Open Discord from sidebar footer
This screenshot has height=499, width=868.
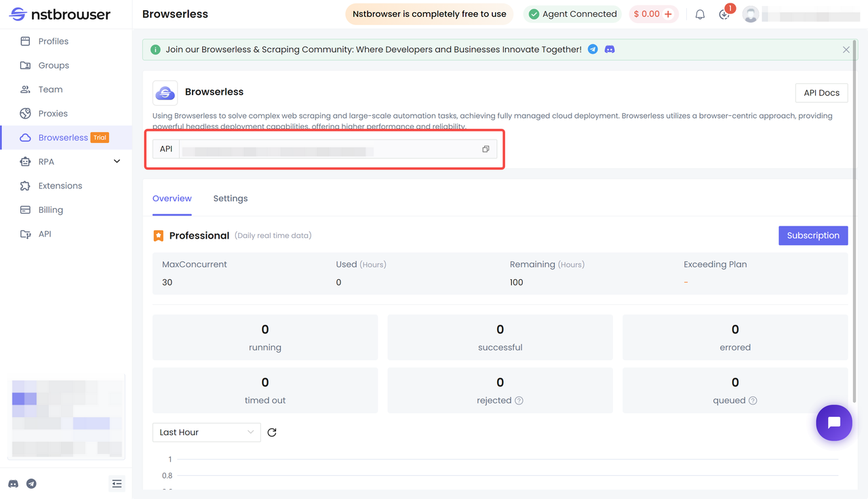coord(13,483)
